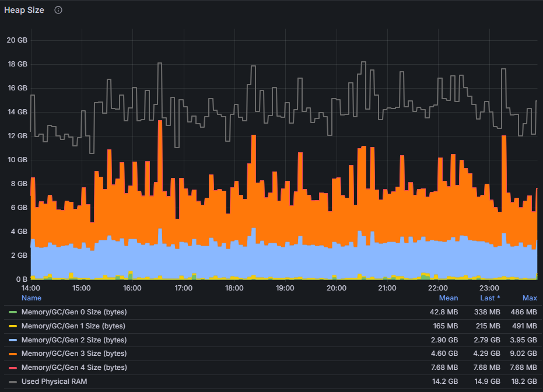This screenshot has height=392, width=543.
Task: Click the 2.90 GB mean value for Gen 2
Action: tap(444, 339)
